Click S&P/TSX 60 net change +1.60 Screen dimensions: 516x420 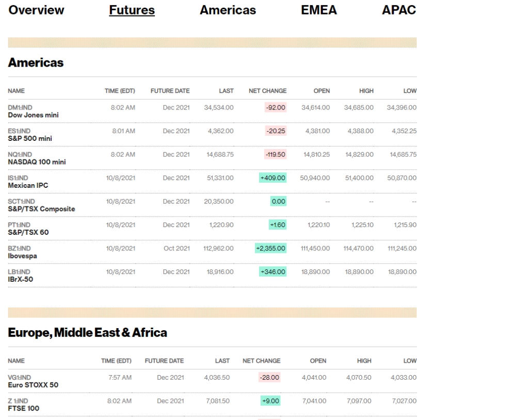(x=278, y=225)
